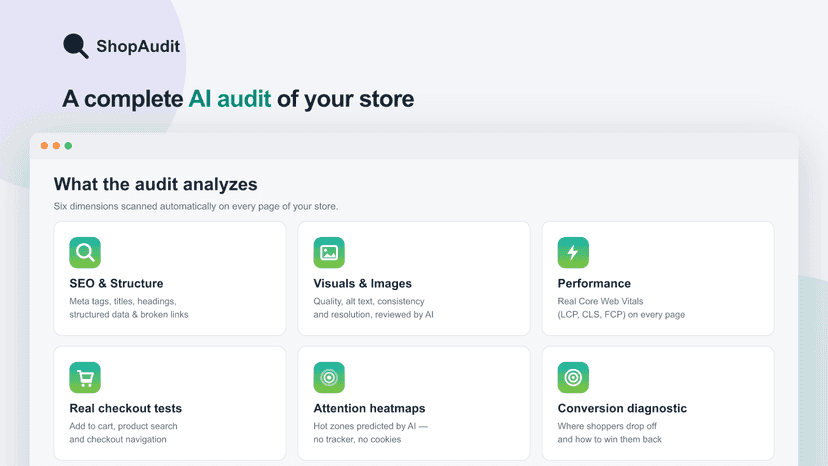Viewport: 828px width, 466px height.
Task: Select the "SEO & Structure" card title
Action: tap(116, 284)
